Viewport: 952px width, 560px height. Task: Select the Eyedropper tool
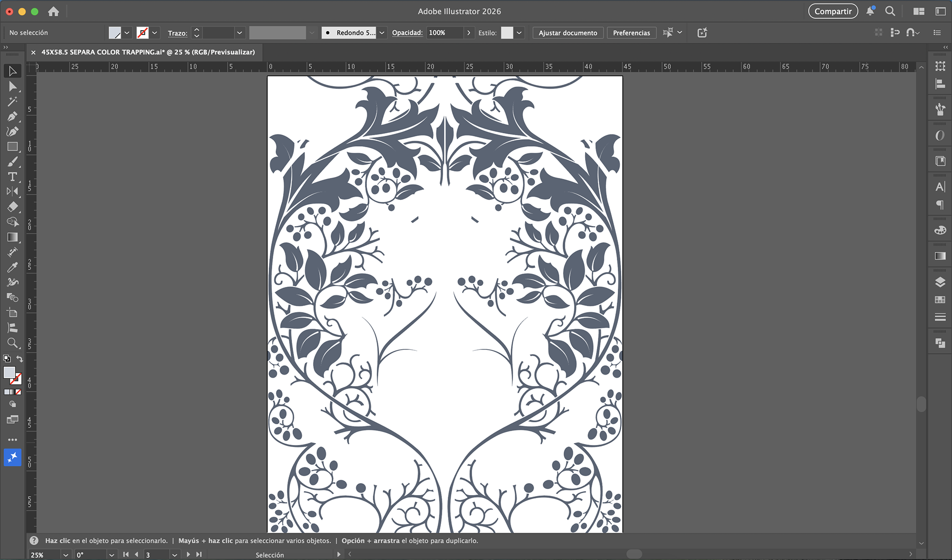(12, 268)
